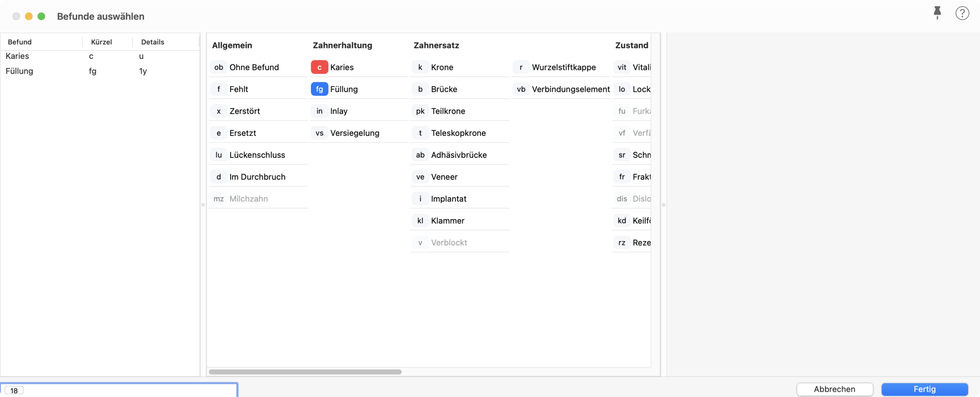Toggle the blue Füllung 'fg' badge
The height and width of the screenshot is (397, 980).
[x=319, y=89]
